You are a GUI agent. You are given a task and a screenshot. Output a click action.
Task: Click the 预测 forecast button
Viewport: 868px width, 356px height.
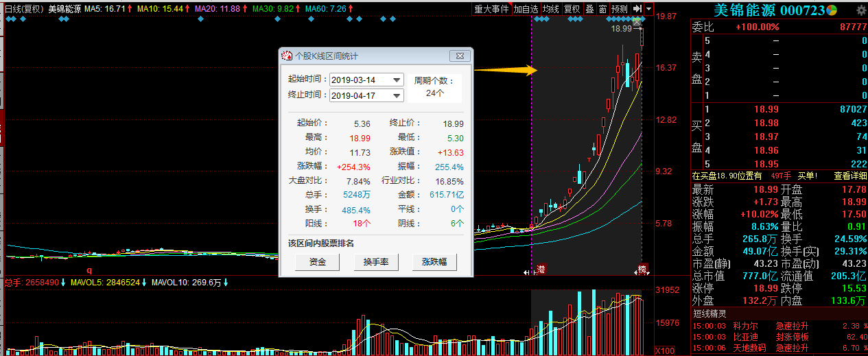click(620, 9)
